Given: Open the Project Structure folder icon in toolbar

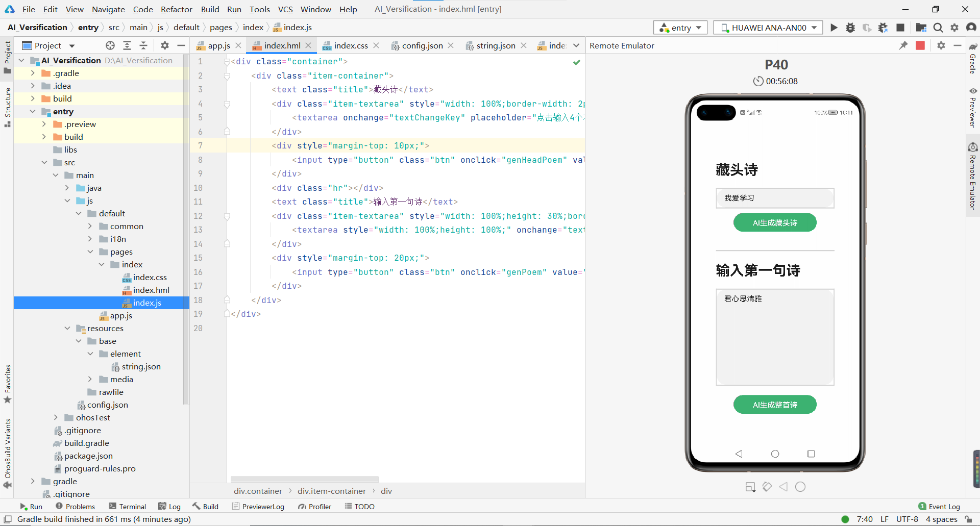Looking at the screenshot, I should coord(921,28).
